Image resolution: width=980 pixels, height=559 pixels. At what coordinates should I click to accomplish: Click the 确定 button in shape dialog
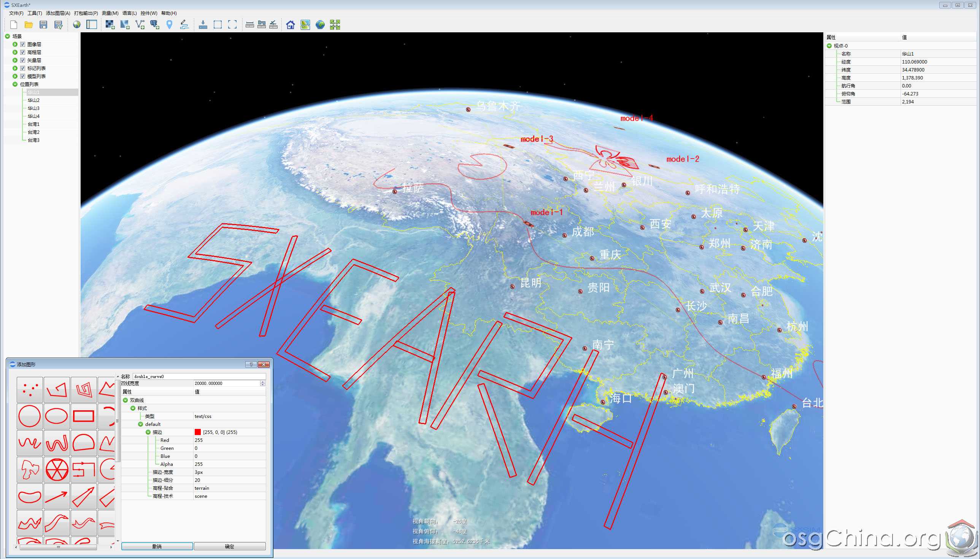[x=230, y=546]
